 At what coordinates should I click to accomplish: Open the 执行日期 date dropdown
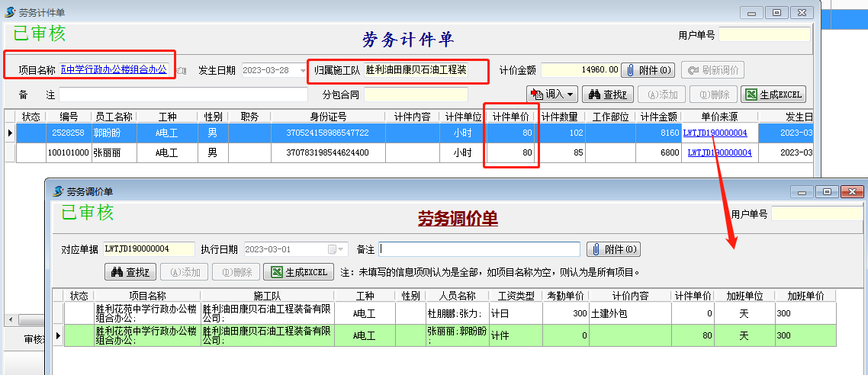(342, 249)
